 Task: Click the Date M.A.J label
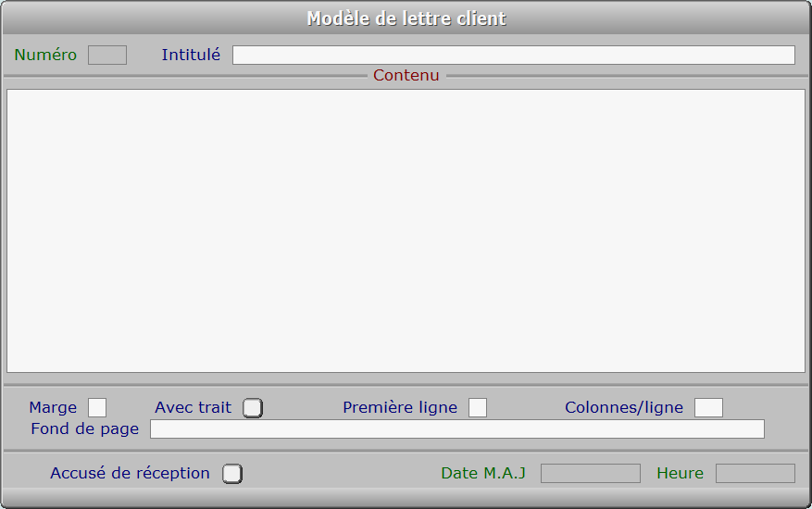(x=483, y=473)
